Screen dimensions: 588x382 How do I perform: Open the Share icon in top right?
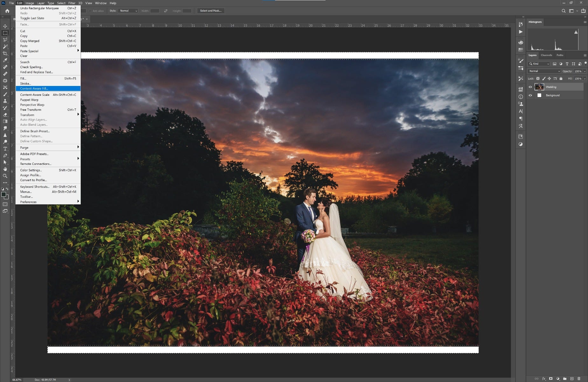583,11
